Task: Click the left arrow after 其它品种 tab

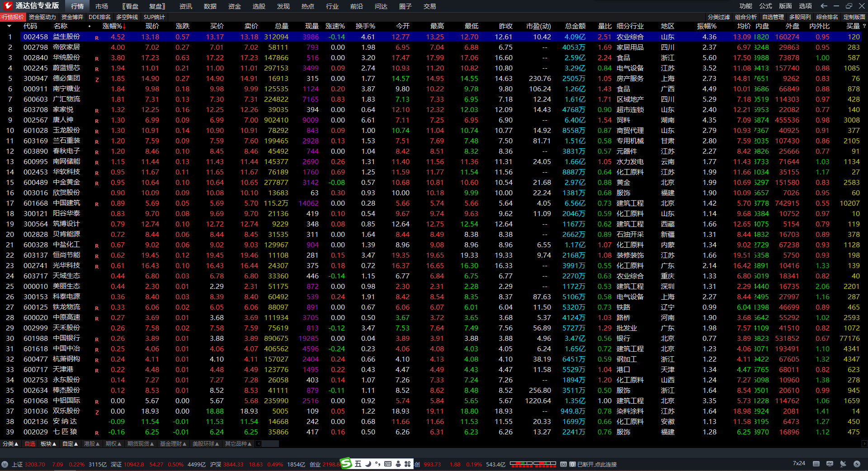Action: 259,444
